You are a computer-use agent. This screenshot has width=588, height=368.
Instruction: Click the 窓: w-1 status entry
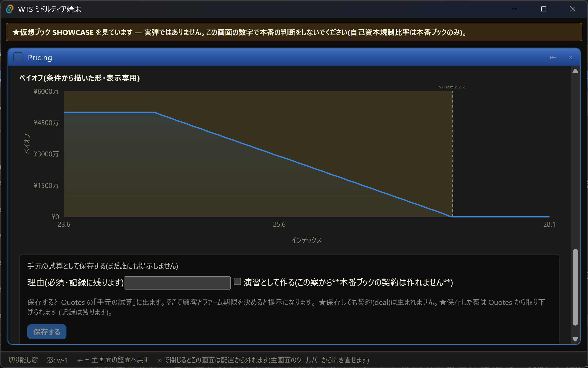[x=58, y=360]
